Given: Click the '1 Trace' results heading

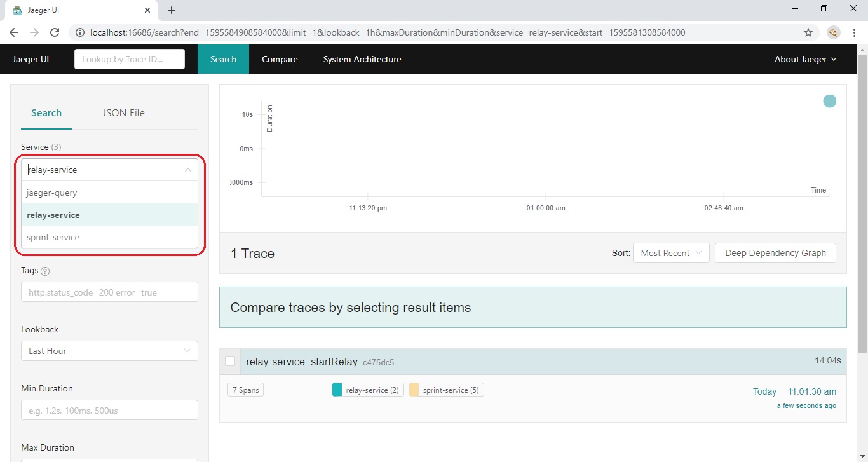Looking at the screenshot, I should pos(252,254).
